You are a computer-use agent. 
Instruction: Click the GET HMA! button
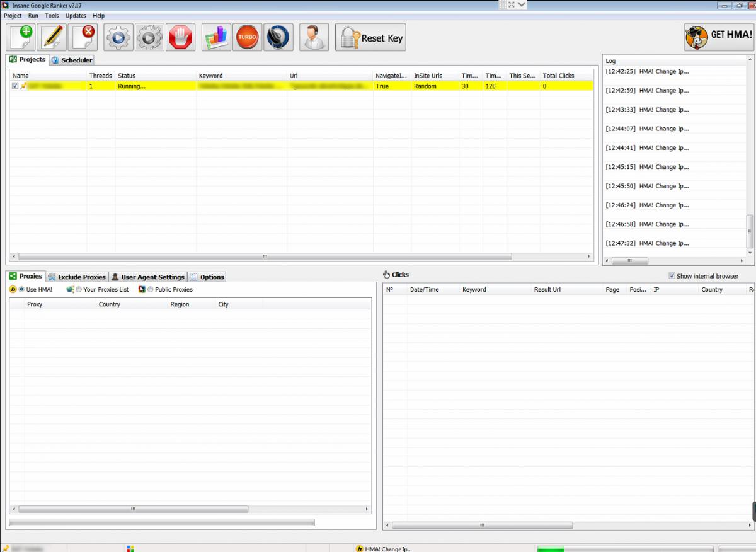[x=718, y=37]
